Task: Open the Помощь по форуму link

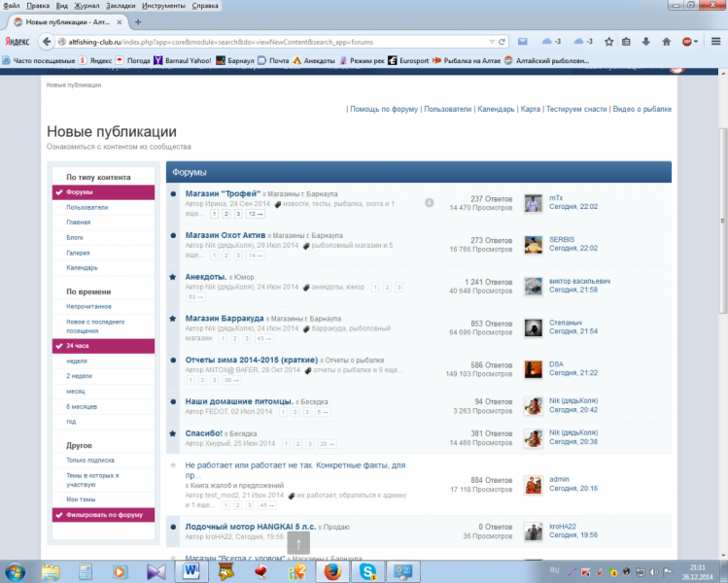Action: click(383, 110)
